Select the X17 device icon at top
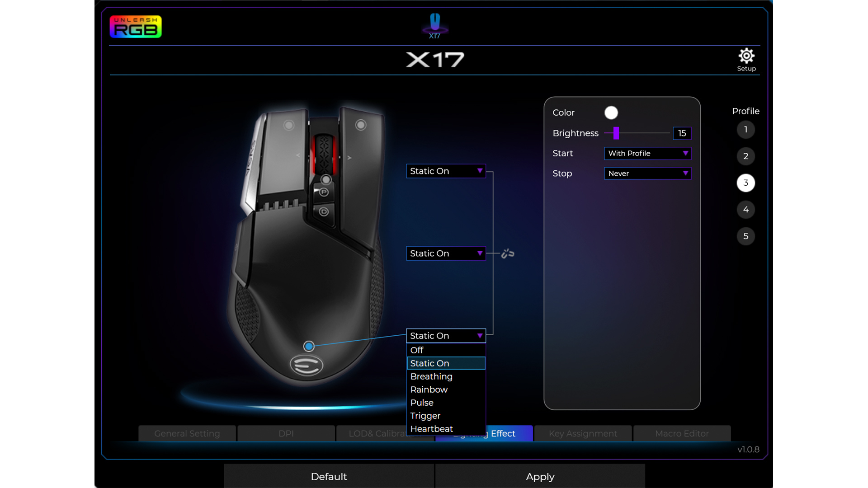The width and height of the screenshot is (868, 488). tap(434, 25)
